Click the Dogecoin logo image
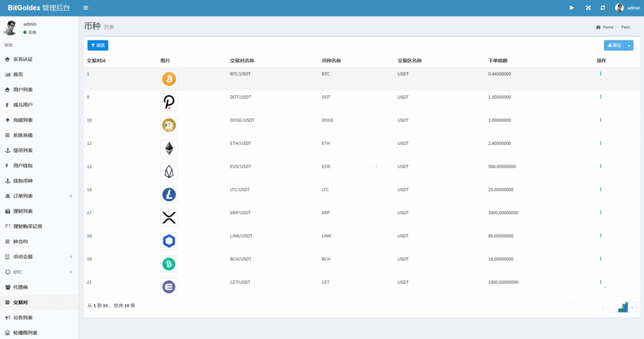 point(169,125)
